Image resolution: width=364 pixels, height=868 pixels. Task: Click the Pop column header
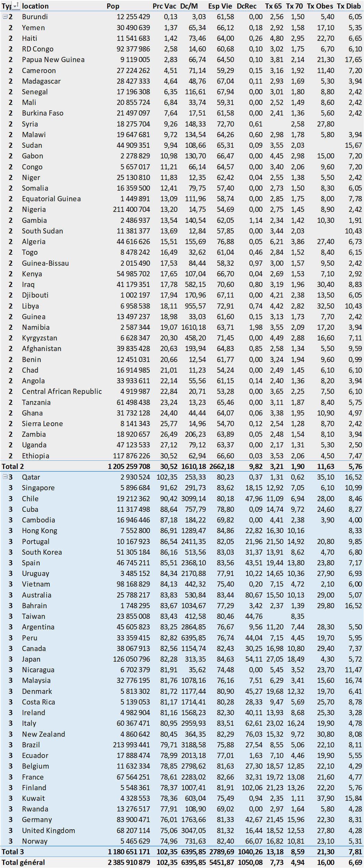(x=113, y=6)
